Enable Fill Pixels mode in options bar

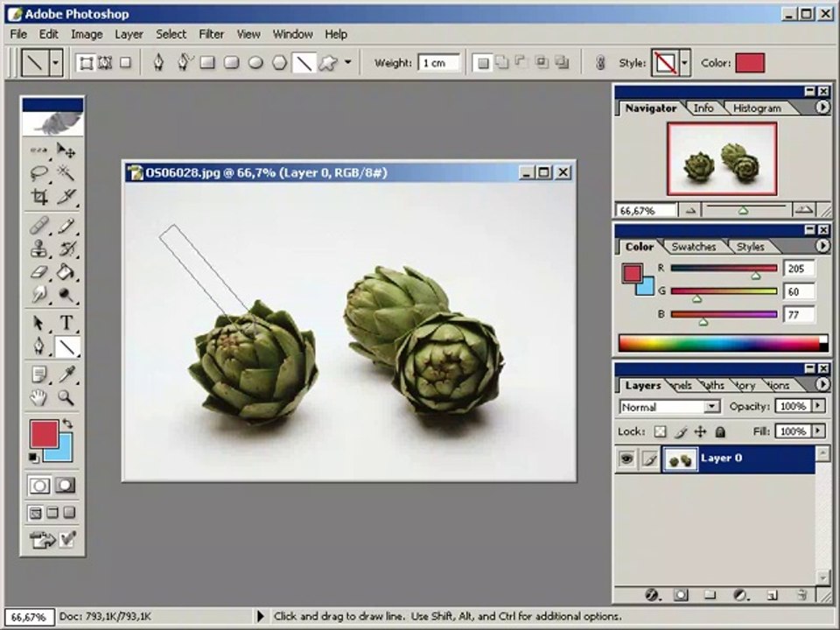coord(125,63)
